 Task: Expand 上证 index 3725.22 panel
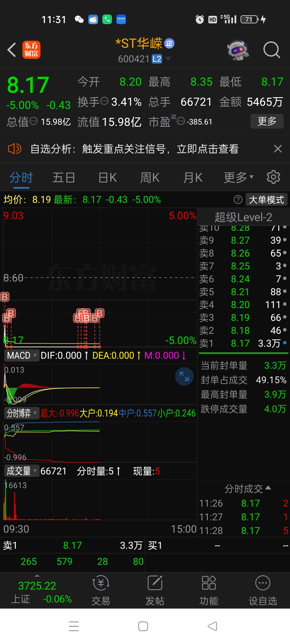click(x=37, y=590)
